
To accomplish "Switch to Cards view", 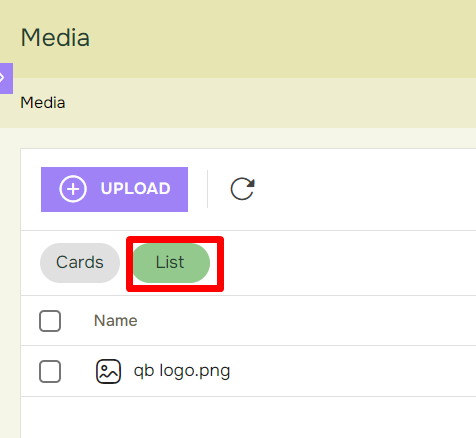I will pos(80,263).
